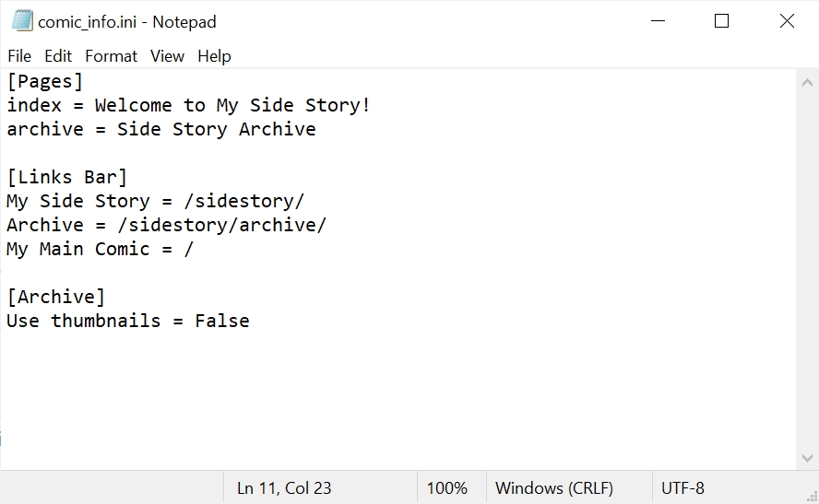Maximize the Notepad window

(x=722, y=21)
